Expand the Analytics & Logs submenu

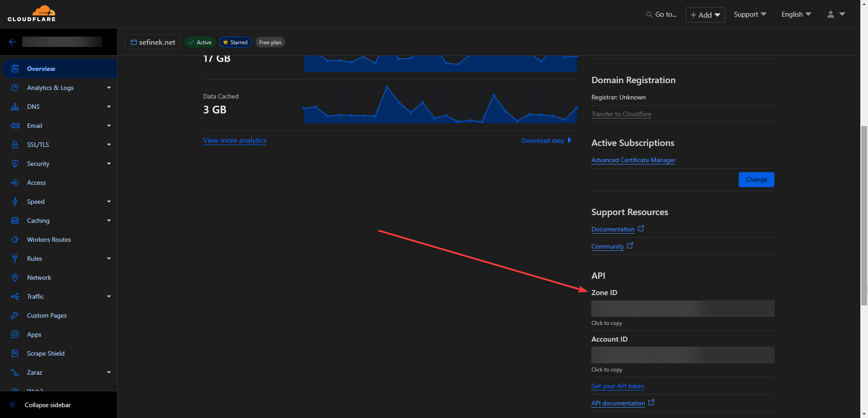pyautogui.click(x=108, y=88)
